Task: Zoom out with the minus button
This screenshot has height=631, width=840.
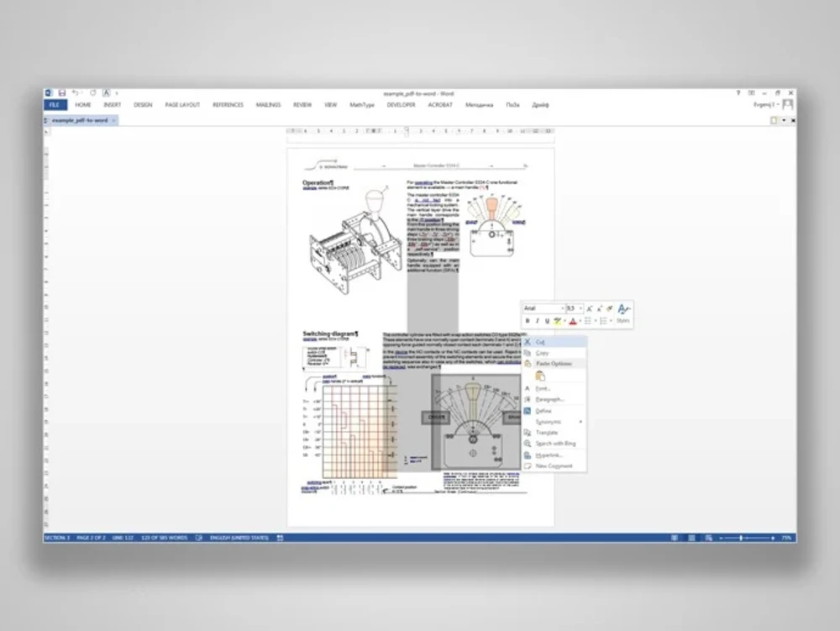Action: (x=721, y=538)
